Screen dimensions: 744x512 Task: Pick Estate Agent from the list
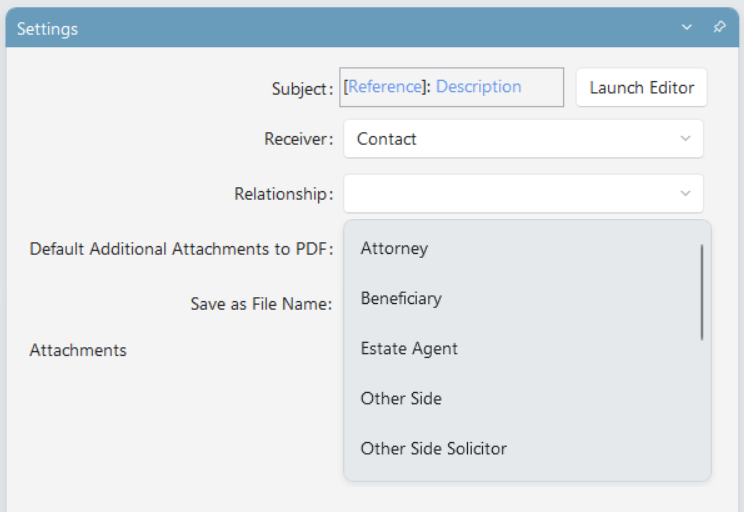tap(409, 348)
